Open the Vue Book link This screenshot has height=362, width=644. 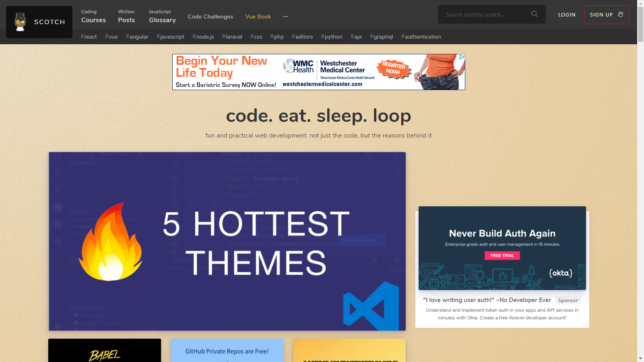tap(258, 16)
